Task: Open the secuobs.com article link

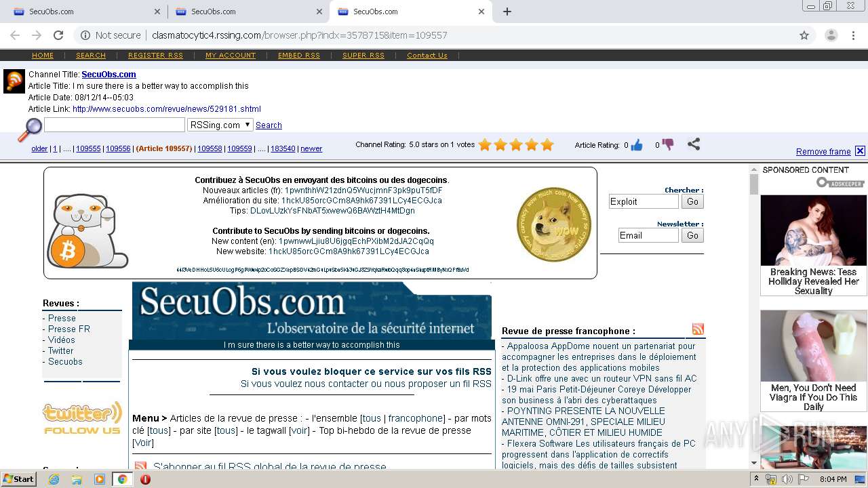Action: point(167,109)
